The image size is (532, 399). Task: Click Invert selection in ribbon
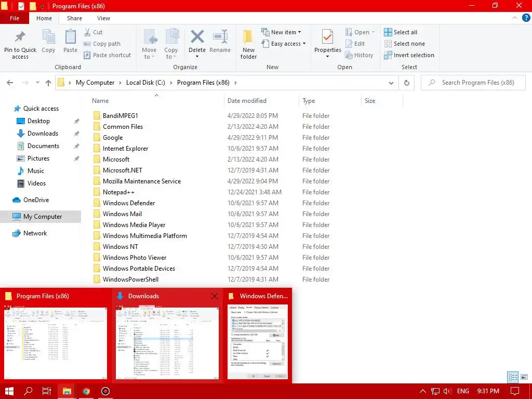[409, 55]
